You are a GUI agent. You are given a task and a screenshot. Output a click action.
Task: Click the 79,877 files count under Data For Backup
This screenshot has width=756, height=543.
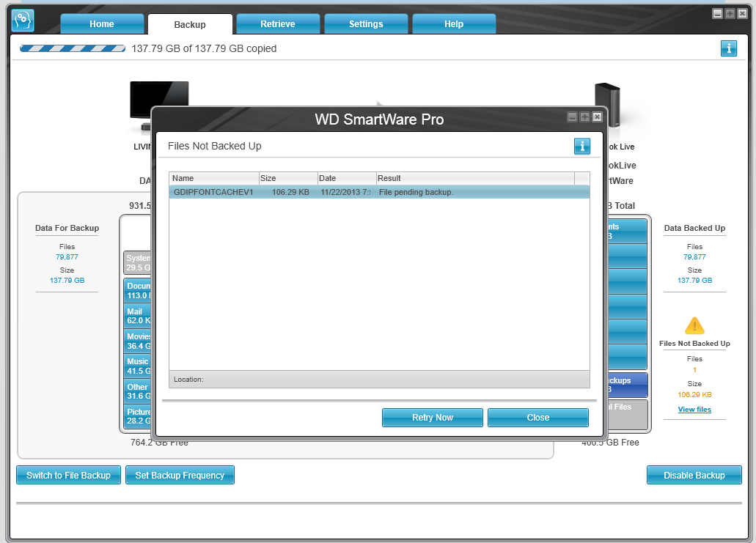(67, 257)
